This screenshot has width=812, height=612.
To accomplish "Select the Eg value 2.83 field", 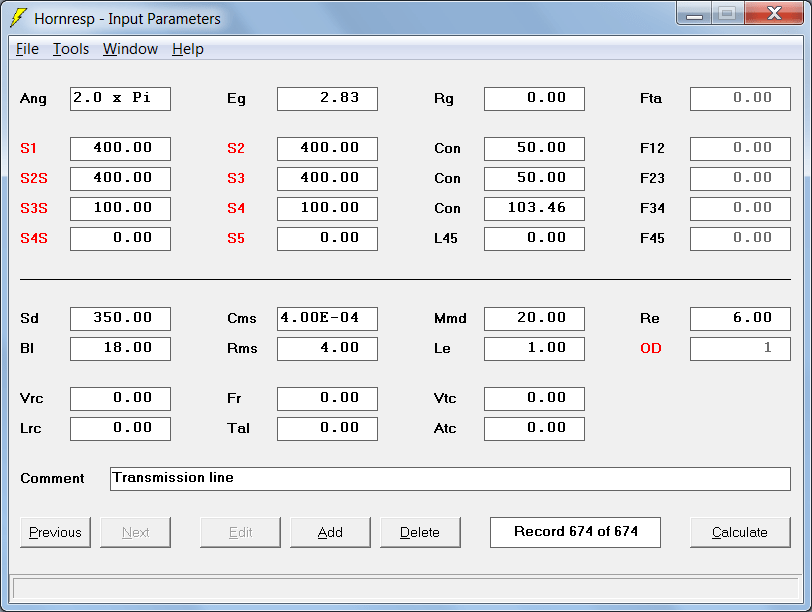I will point(327,99).
